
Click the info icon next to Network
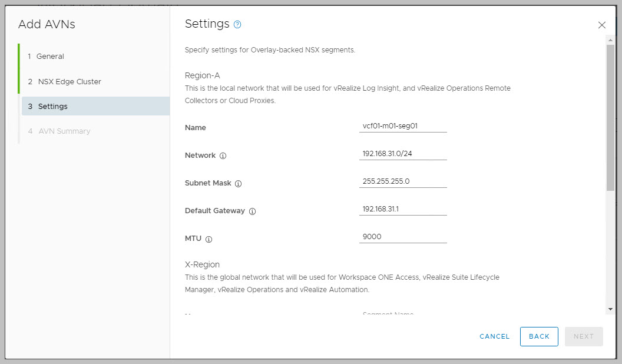[x=223, y=156]
